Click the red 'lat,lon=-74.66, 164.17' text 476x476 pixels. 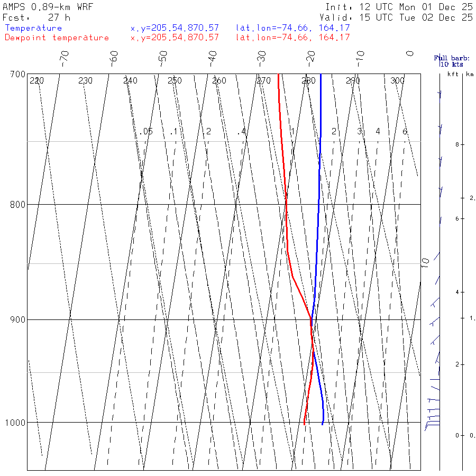coord(292,38)
